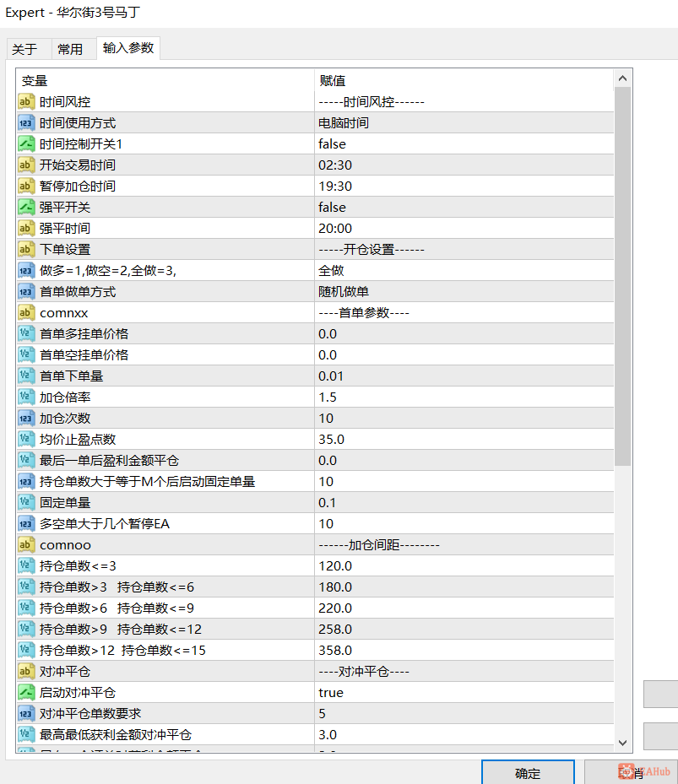Switch to the 关于 tab
Screen dimensions: 678x784
point(29,49)
